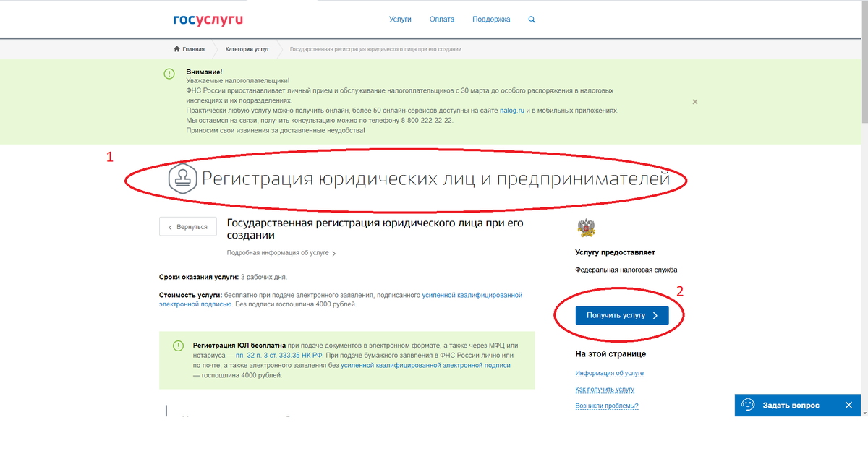Image resolution: width=868 pixels, height=459 pixels.
Task: Open the Оплата menu
Action: [x=442, y=20]
